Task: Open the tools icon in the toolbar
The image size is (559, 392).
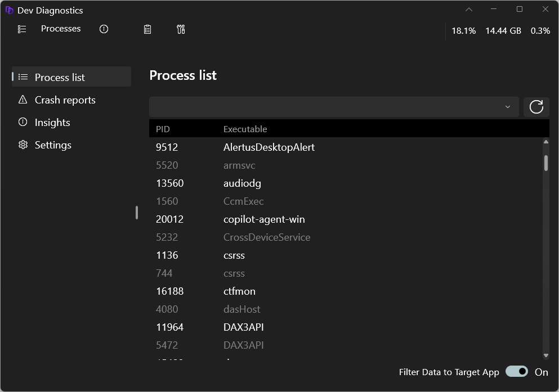Action: tap(181, 29)
